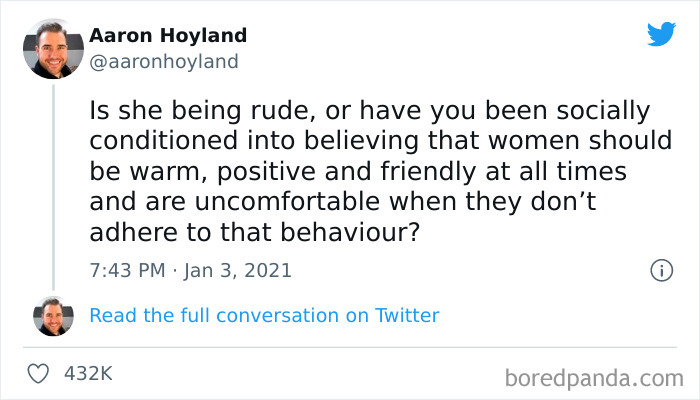Image resolution: width=700 pixels, height=400 pixels.
Task: Visit the @aaronhoyland handle
Action: click(164, 62)
